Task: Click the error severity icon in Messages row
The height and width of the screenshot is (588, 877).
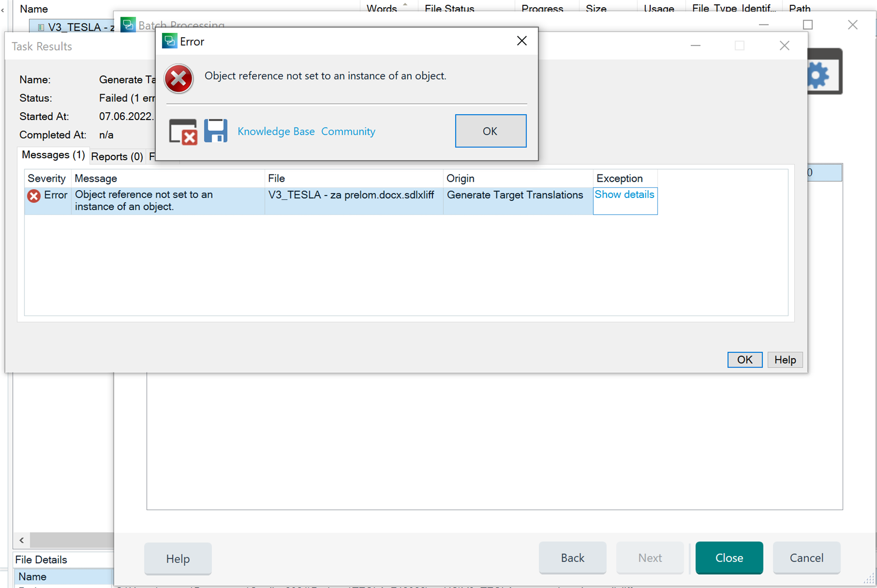Action: [x=33, y=195]
